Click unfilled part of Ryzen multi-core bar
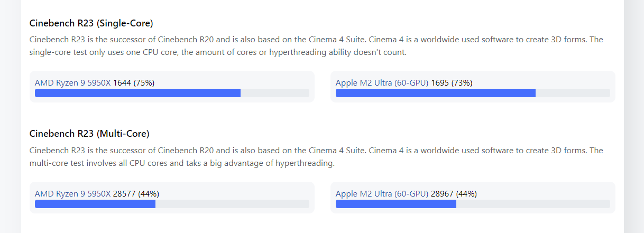The width and height of the screenshot is (644, 233). 232,204
